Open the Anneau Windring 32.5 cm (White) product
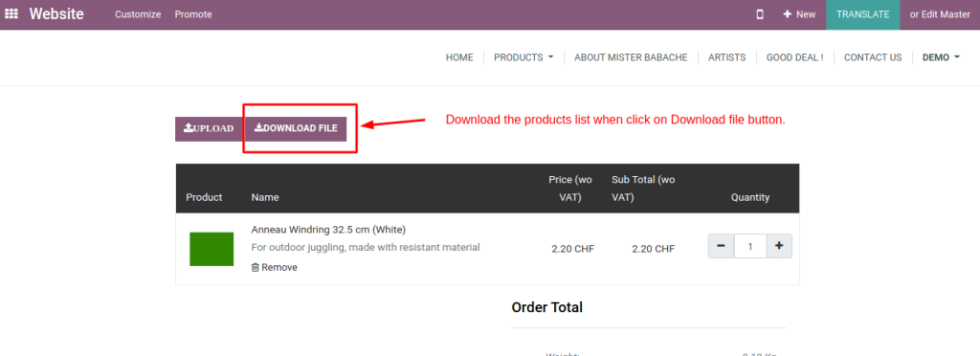The width and height of the screenshot is (980, 356). pyautogui.click(x=329, y=230)
